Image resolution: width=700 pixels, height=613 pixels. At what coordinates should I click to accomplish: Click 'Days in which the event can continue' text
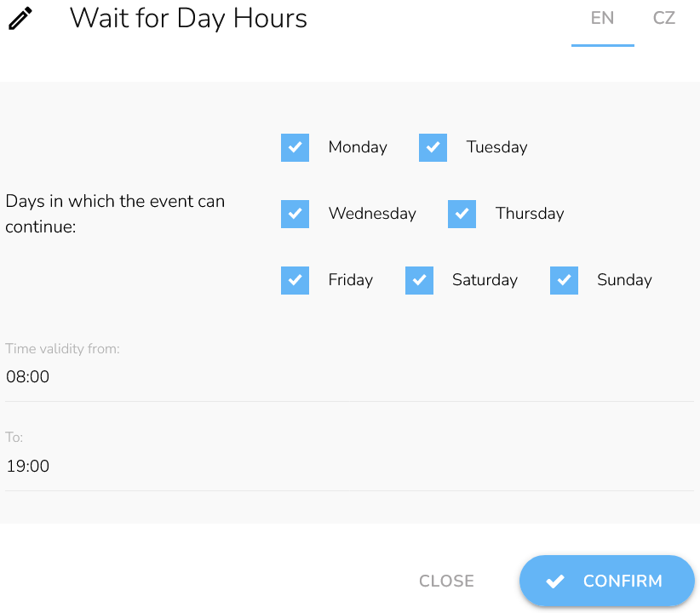pos(115,214)
